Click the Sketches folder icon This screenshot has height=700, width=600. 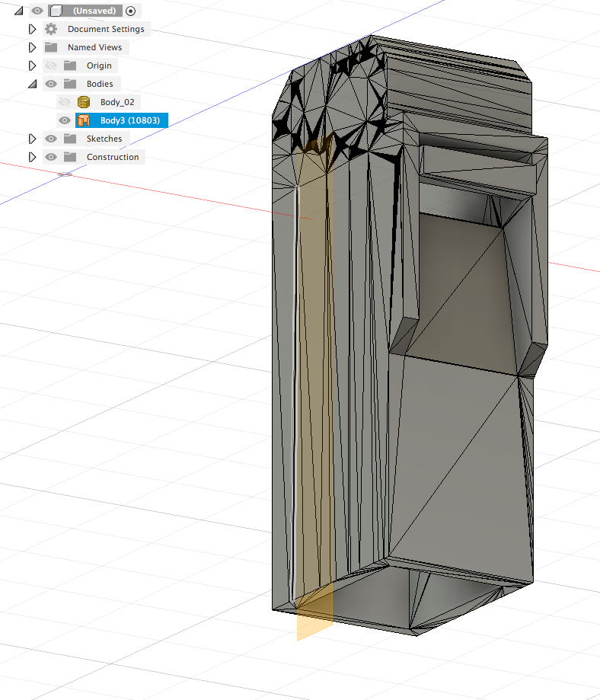coord(70,139)
